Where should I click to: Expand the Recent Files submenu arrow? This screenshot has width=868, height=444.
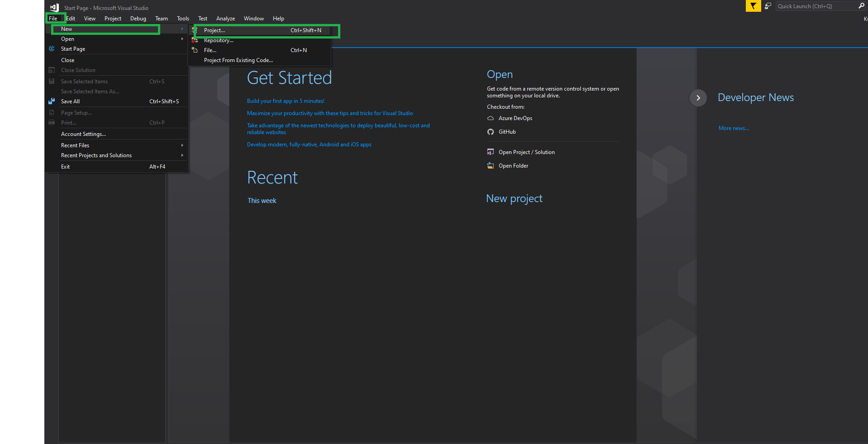[x=182, y=145]
